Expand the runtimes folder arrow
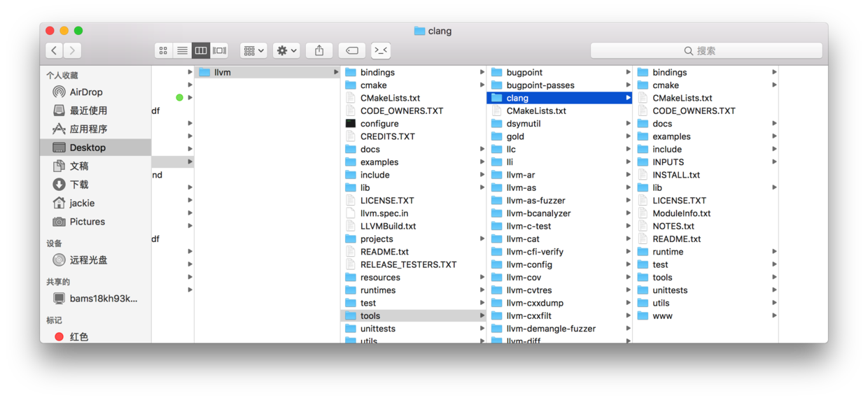 coord(482,290)
